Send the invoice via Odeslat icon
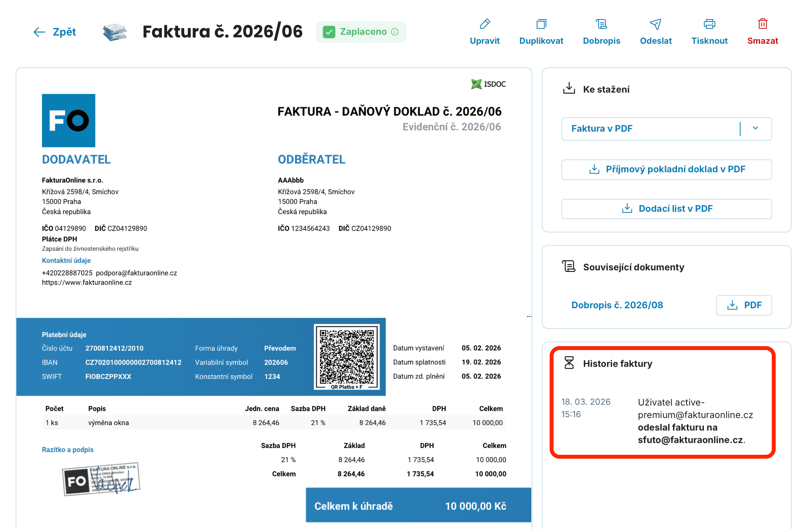The height and width of the screenshot is (529, 812). tap(655, 24)
